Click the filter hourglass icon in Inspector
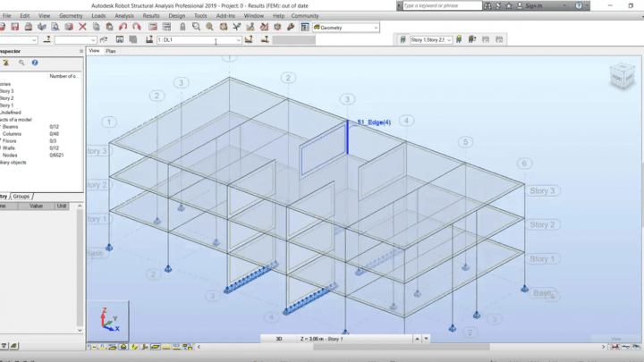 click(x=5, y=63)
